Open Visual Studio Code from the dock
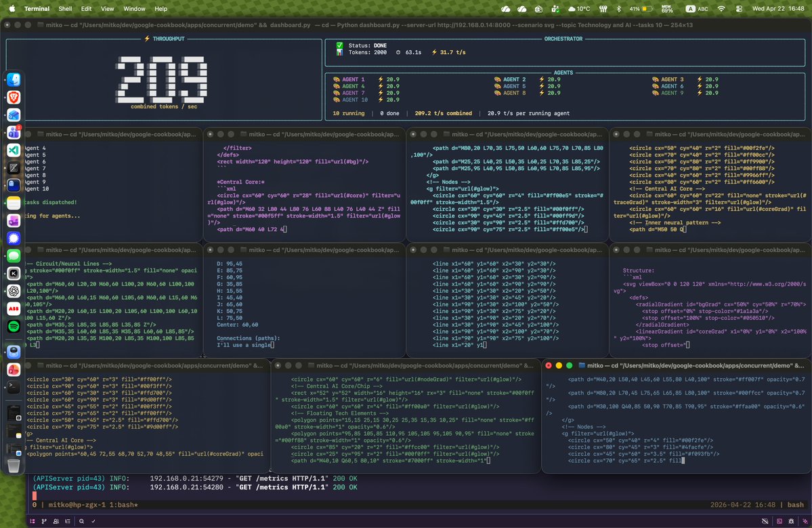Viewport: 812px width, 528px height. (x=14, y=150)
